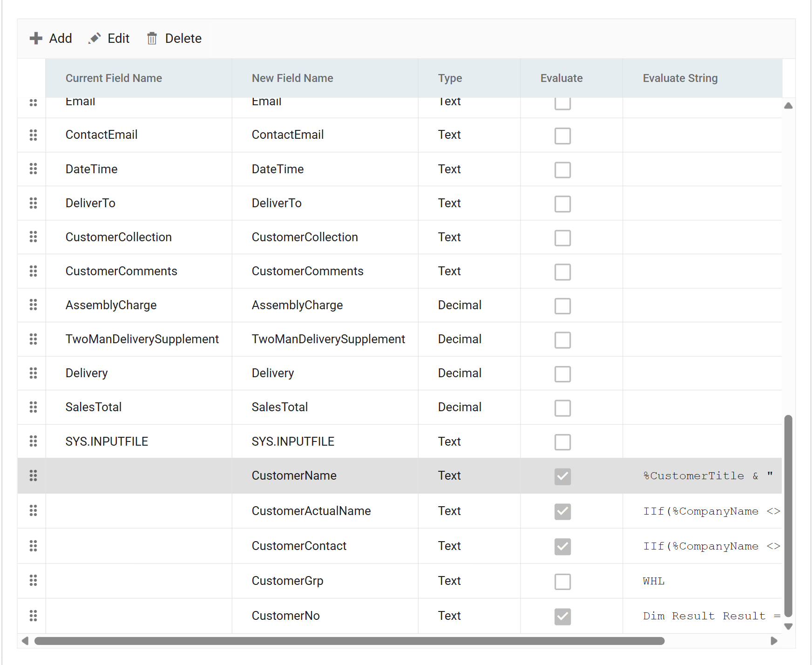Image resolution: width=812 pixels, height=665 pixels.
Task: Select the TwoManDeliverySupplement current field cell
Action: 139,339
